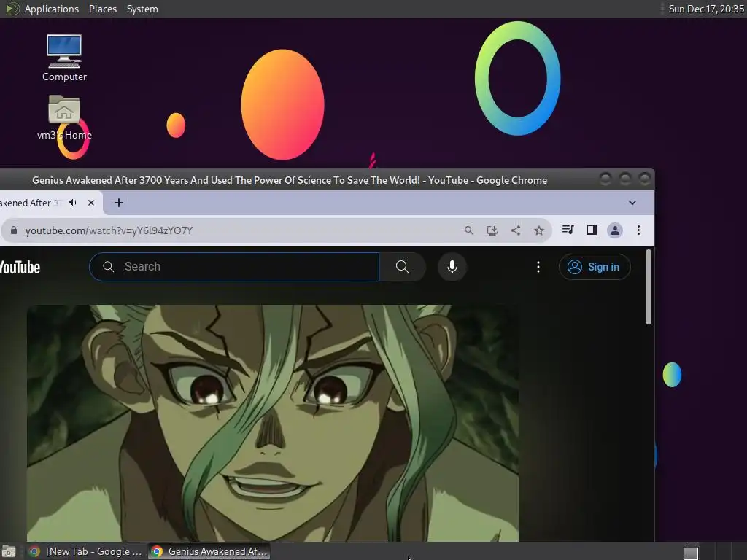
Task: Sign in to YouTube
Action: coord(595,267)
